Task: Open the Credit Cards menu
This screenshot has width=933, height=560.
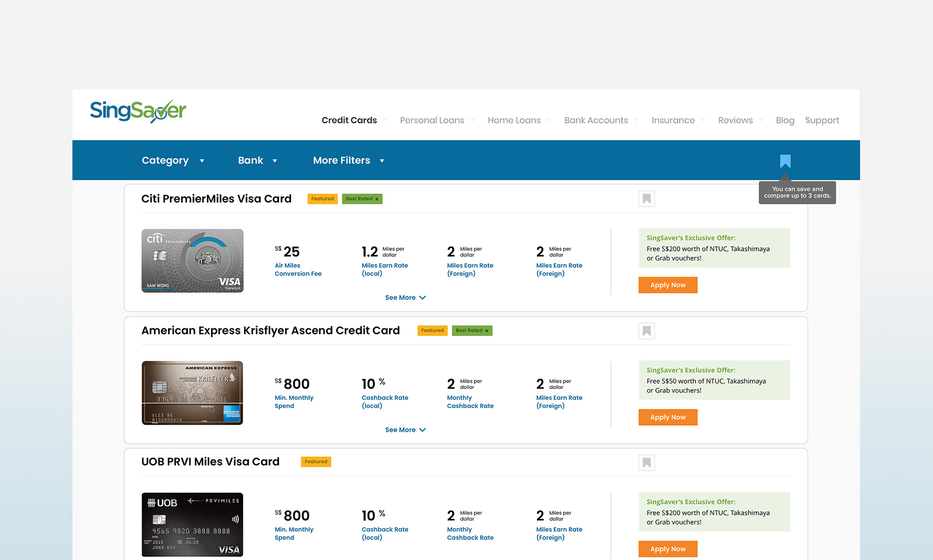Action: [354, 120]
